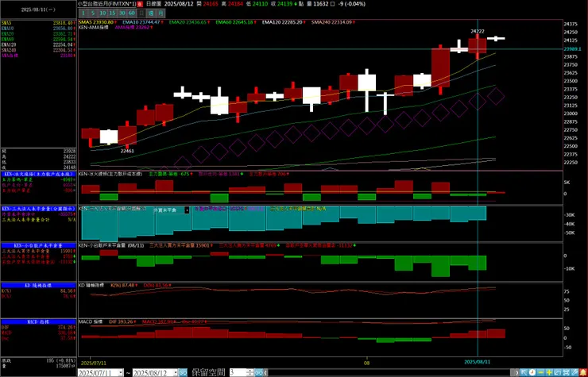The width and height of the screenshot is (588, 377).
Task: Open the red alert bell icon
Action: [583, 372]
